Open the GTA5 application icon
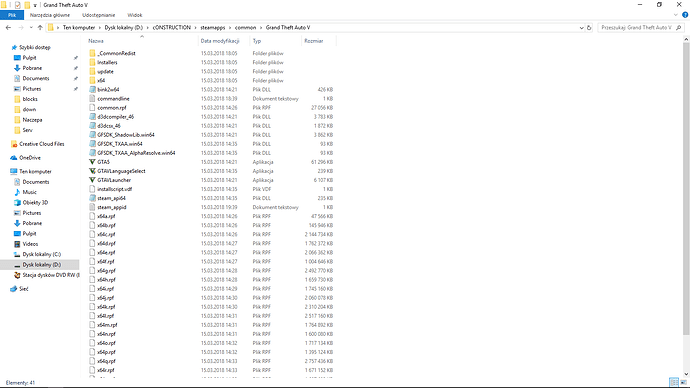 tap(92, 162)
